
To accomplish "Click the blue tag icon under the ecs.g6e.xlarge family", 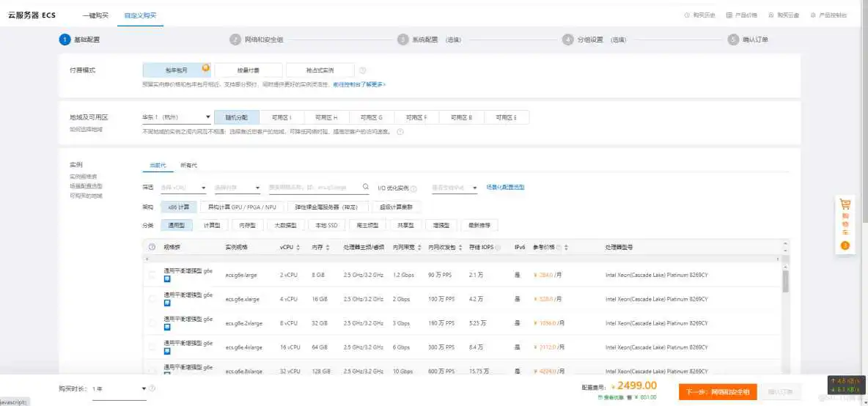I will 167,303.
